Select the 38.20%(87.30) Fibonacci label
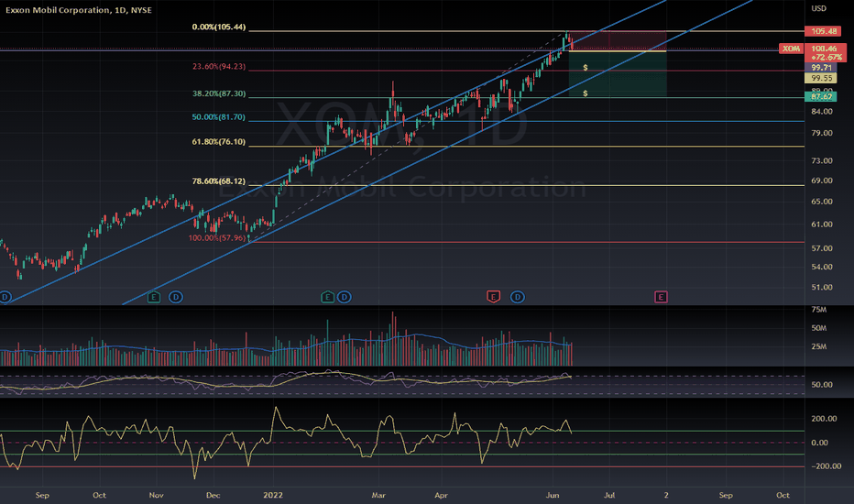The width and height of the screenshot is (854, 504). point(219,93)
